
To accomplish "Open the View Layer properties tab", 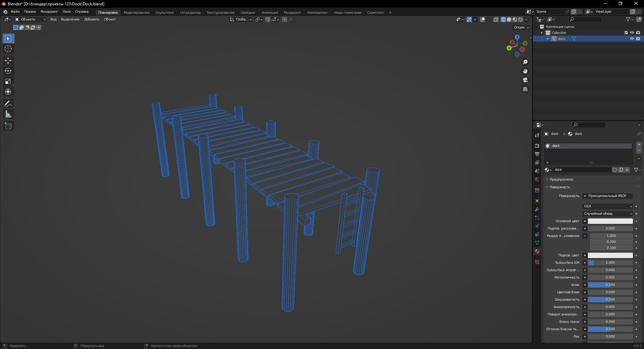I will pos(537,162).
